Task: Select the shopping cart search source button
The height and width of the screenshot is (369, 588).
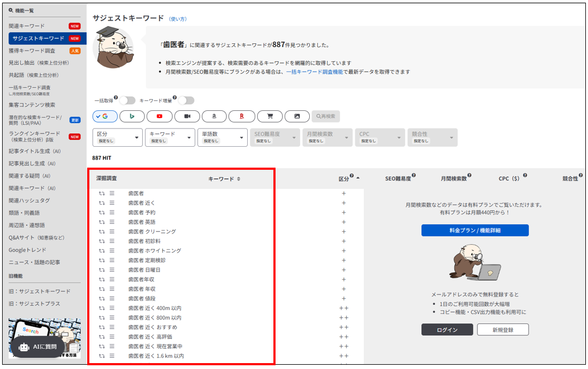Action: pyautogui.click(x=270, y=116)
